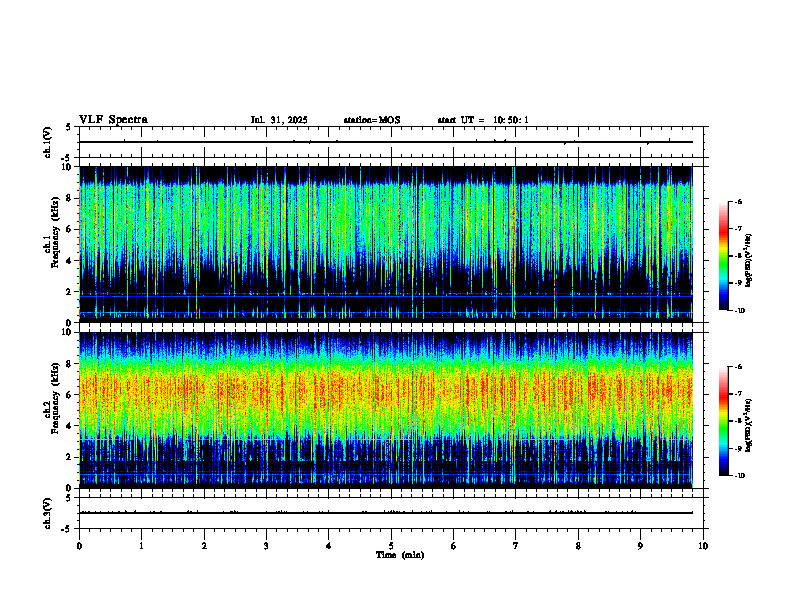Click time-axis tick label "5"

(x=391, y=546)
